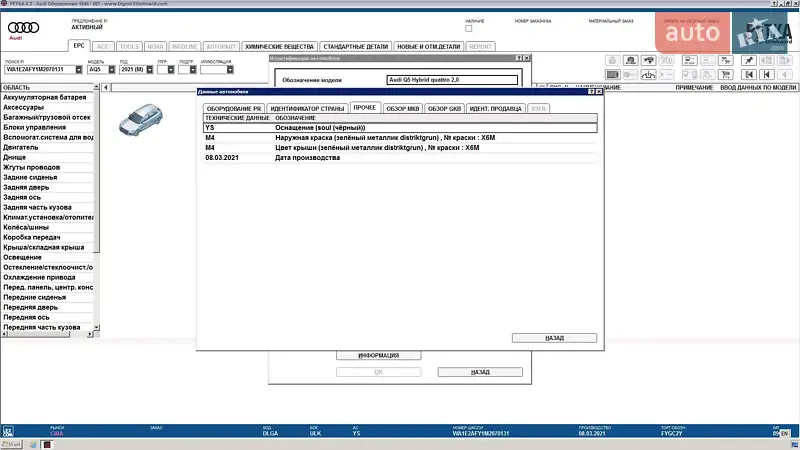Open the illustration dropdown
Screen dimensions: 800x450
click(230, 70)
